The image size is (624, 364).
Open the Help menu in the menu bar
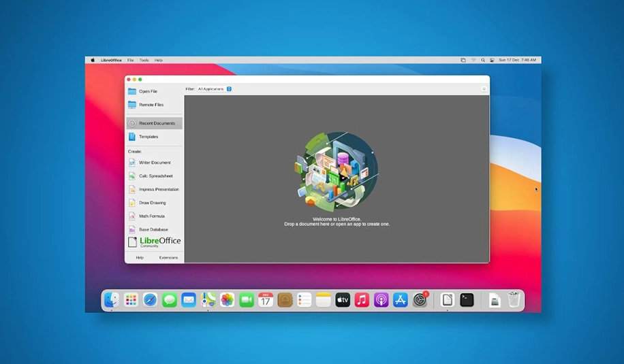click(x=159, y=61)
